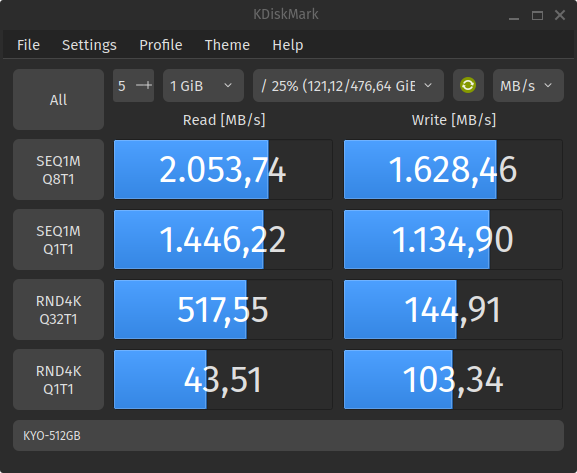The width and height of the screenshot is (577, 473).
Task: Click the green refresh storage icon
Action: point(468,85)
